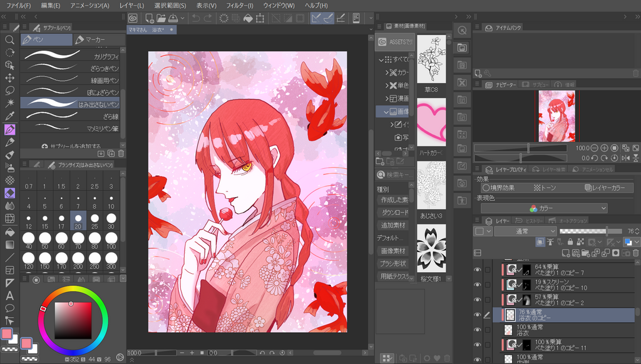The height and width of the screenshot is (364, 641).
Task: Click the navigator rotate left icon
Action: pos(595,158)
